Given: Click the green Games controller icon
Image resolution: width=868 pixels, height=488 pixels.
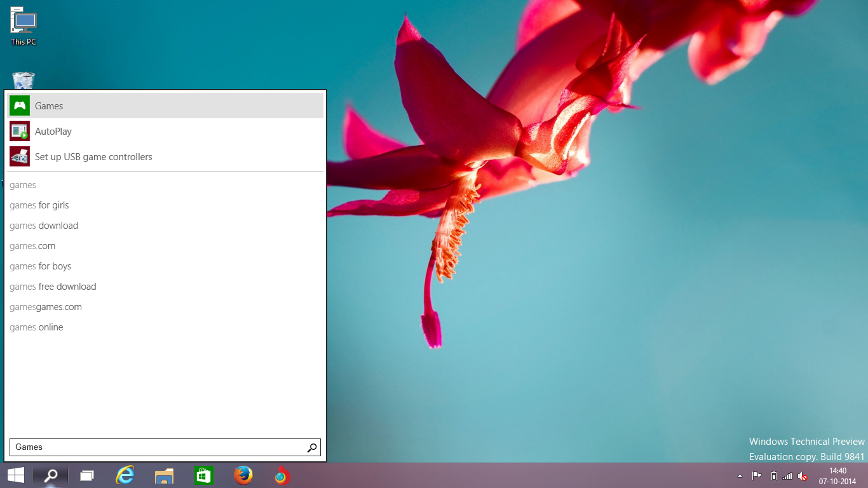Looking at the screenshot, I should point(20,105).
